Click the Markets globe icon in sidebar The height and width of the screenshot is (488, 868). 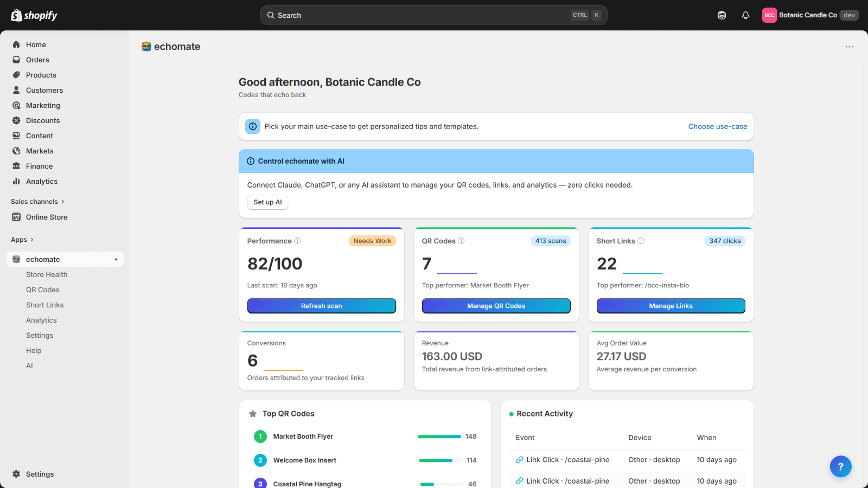[16, 151]
